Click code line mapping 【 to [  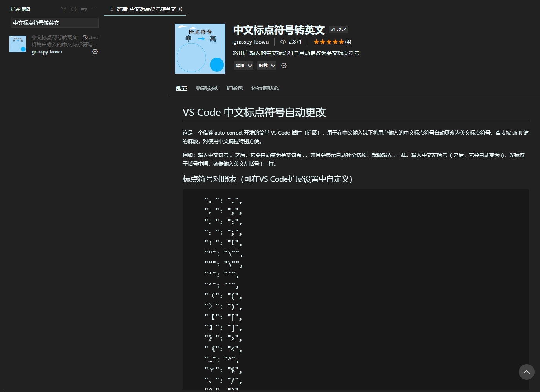click(x=223, y=317)
